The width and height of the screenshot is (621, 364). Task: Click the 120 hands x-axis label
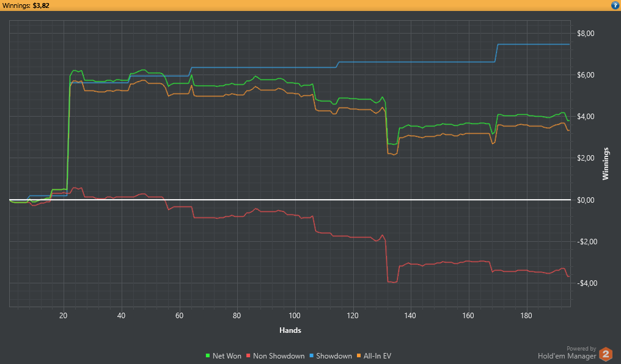click(x=353, y=316)
